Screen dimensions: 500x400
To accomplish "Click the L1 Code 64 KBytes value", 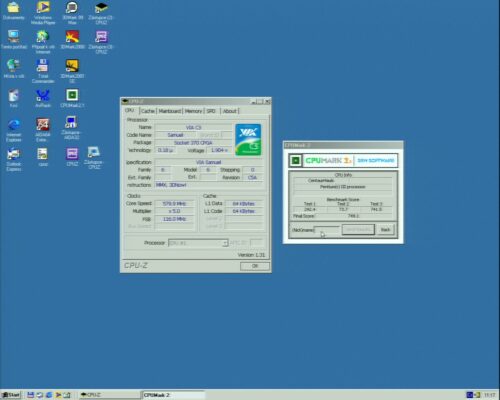I will click(x=244, y=211).
